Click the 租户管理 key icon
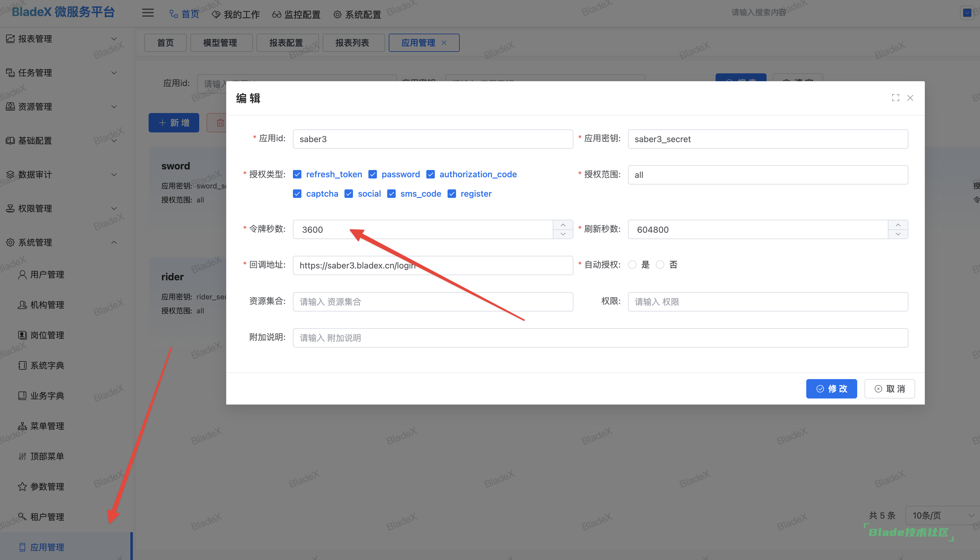This screenshot has height=560, width=980. click(22, 517)
